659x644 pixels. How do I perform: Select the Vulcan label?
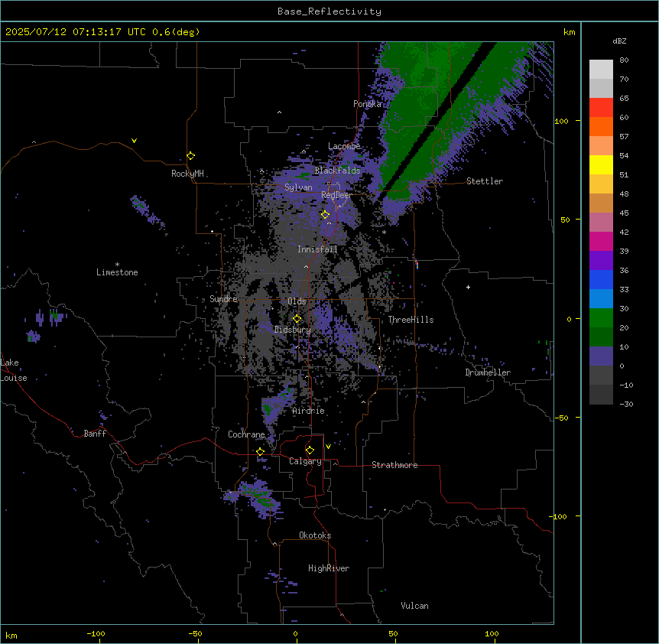tap(415, 606)
